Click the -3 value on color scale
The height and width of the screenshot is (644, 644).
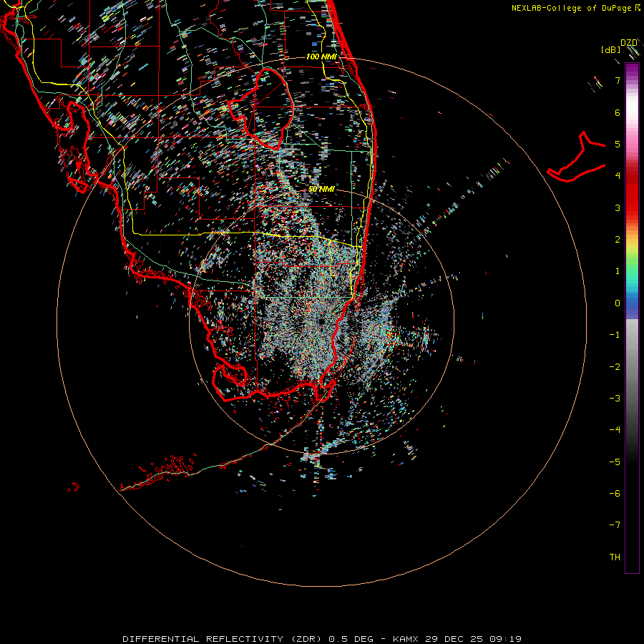(615, 399)
